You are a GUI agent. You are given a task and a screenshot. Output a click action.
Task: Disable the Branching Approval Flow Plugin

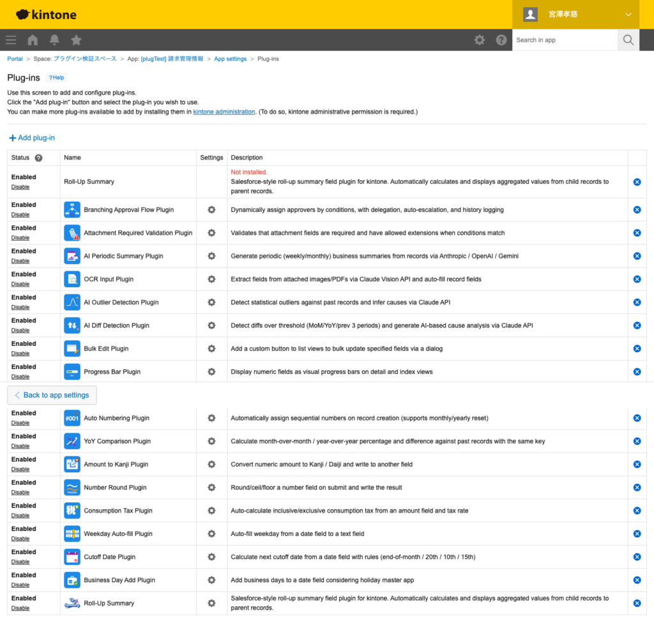pos(20,214)
